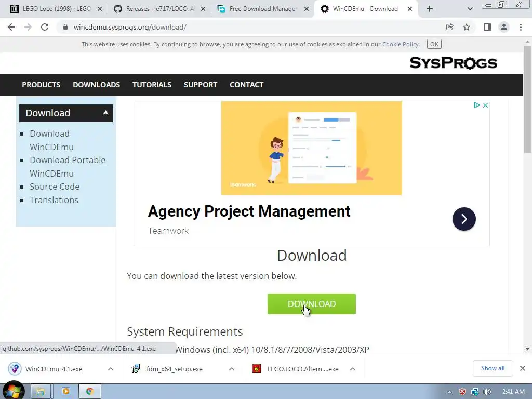
Task: Open the TUTORIALS menu
Action: (x=152, y=85)
